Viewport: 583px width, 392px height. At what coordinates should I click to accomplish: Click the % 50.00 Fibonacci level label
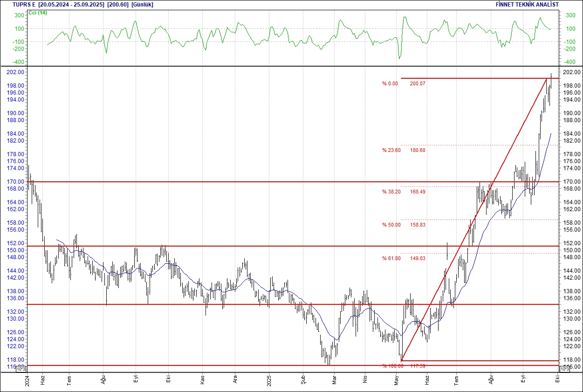pyautogui.click(x=391, y=225)
